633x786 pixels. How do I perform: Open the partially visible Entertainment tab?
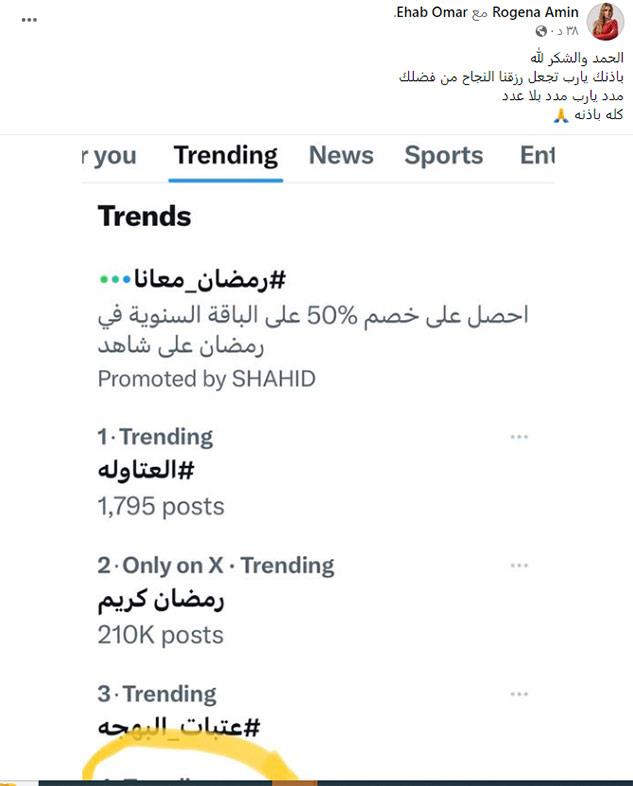[x=536, y=155]
